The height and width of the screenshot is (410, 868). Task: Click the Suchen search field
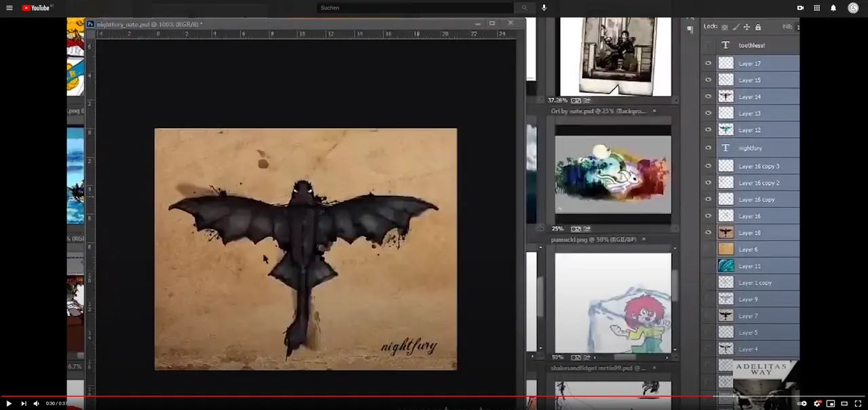point(415,8)
